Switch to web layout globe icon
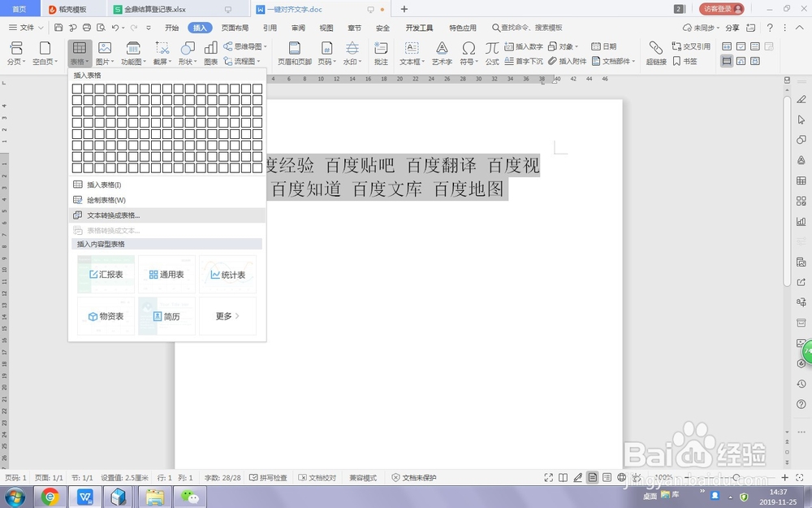 tap(621, 477)
